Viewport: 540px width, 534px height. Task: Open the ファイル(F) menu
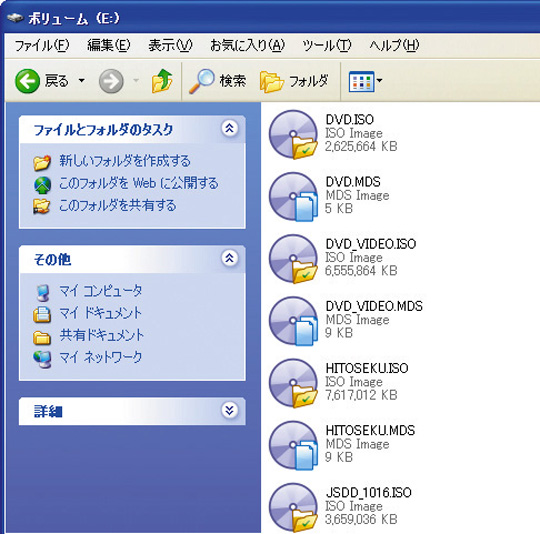click(42, 45)
